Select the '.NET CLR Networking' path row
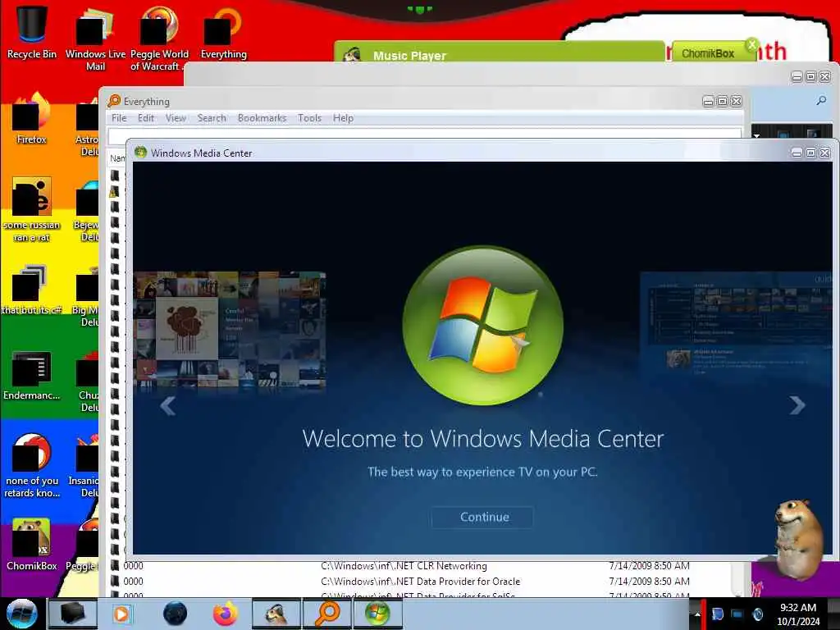 404,566
